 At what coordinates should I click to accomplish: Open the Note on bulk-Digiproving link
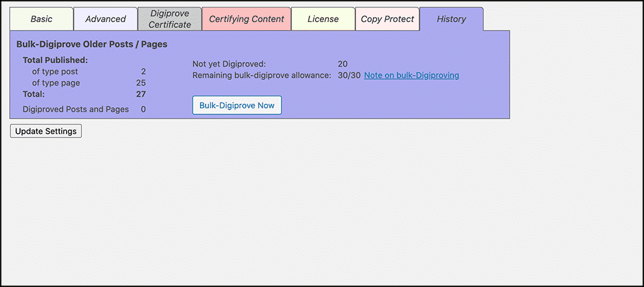[x=411, y=76]
